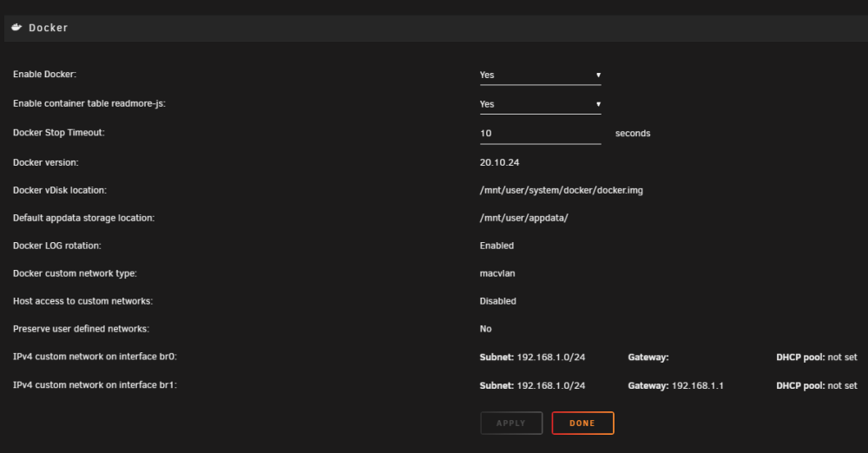Click the Docker custom network type label
Viewport: 868px width, 453px height.
click(x=75, y=273)
